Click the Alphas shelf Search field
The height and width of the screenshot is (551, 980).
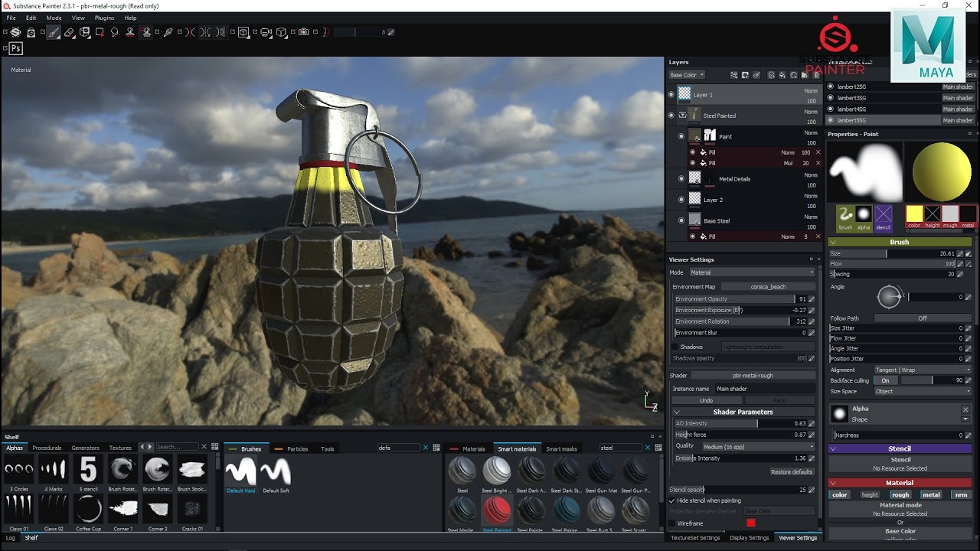176,447
